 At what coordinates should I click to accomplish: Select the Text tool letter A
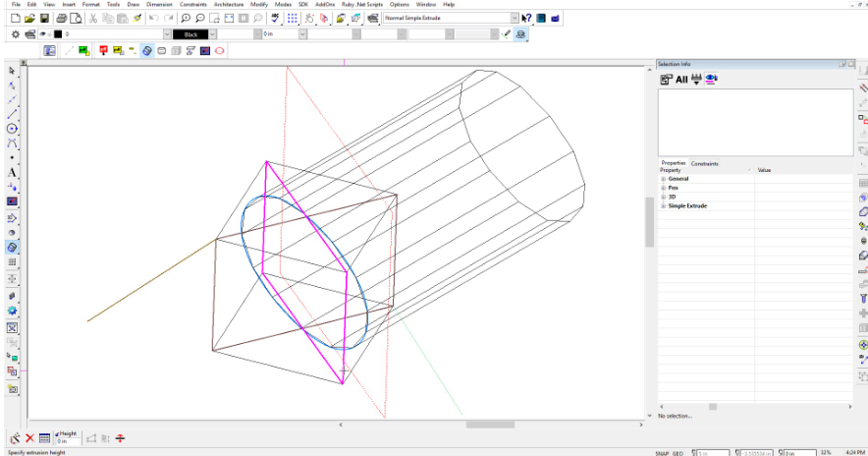[x=12, y=172]
